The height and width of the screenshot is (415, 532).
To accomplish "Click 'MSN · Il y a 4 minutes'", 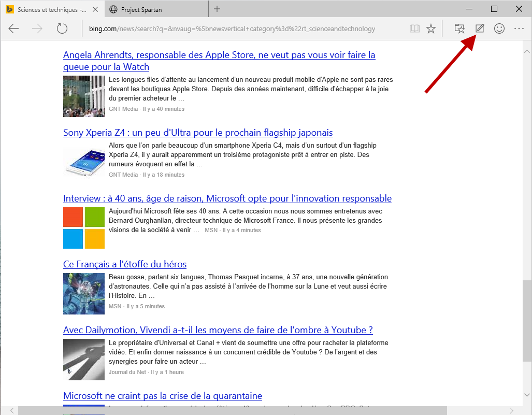I will click(233, 230).
